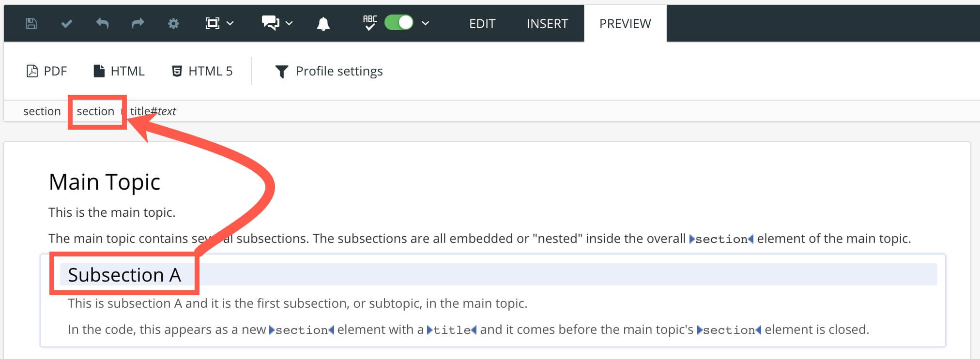The height and width of the screenshot is (359, 980).
Task: Save the document
Action: [31, 23]
